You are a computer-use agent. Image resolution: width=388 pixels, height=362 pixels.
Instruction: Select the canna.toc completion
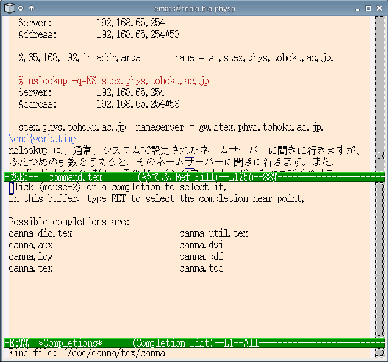point(201,268)
